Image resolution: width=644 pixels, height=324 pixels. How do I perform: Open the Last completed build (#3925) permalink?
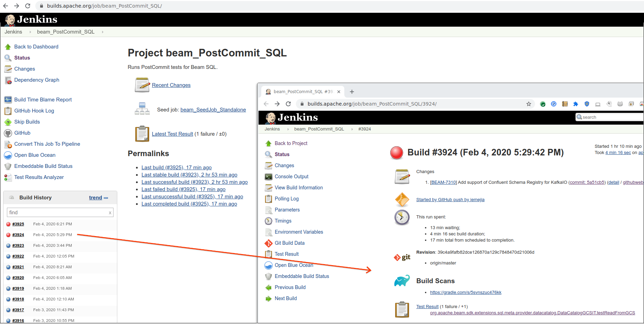[x=189, y=204]
